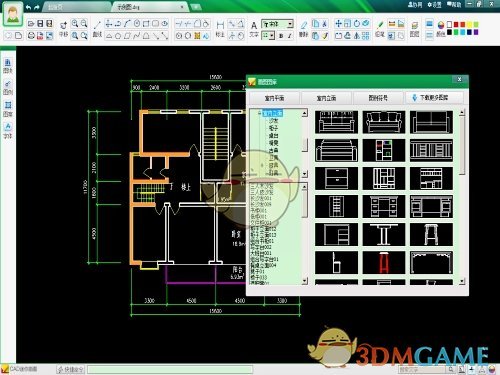Select the first sofa thumbnail in the library
Viewport: 500px width, 375px height.
tap(336, 122)
